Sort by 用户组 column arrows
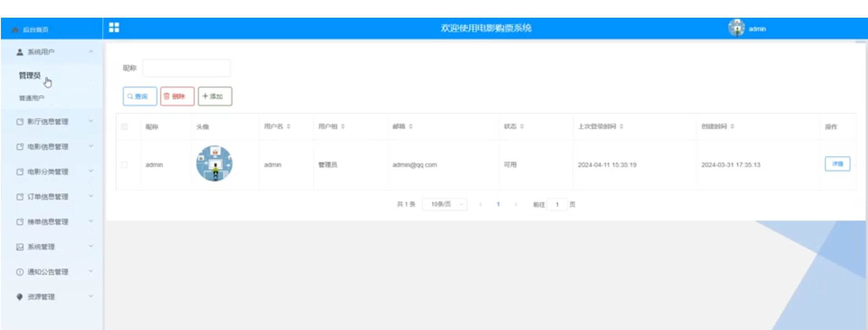868x330 pixels. (x=343, y=126)
